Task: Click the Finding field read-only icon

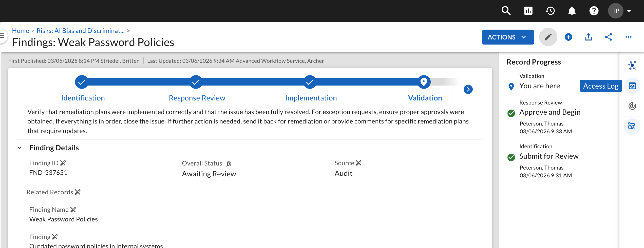Action: pos(55,237)
